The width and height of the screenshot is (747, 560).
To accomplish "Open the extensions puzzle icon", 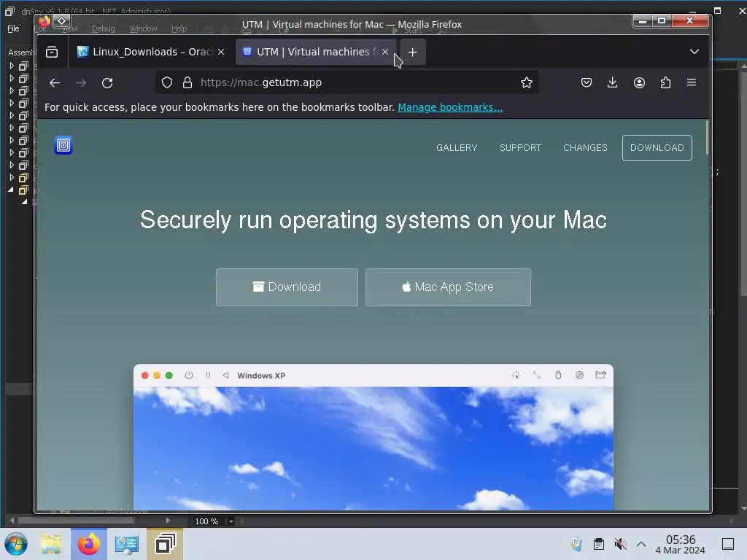I will [x=665, y=82].
